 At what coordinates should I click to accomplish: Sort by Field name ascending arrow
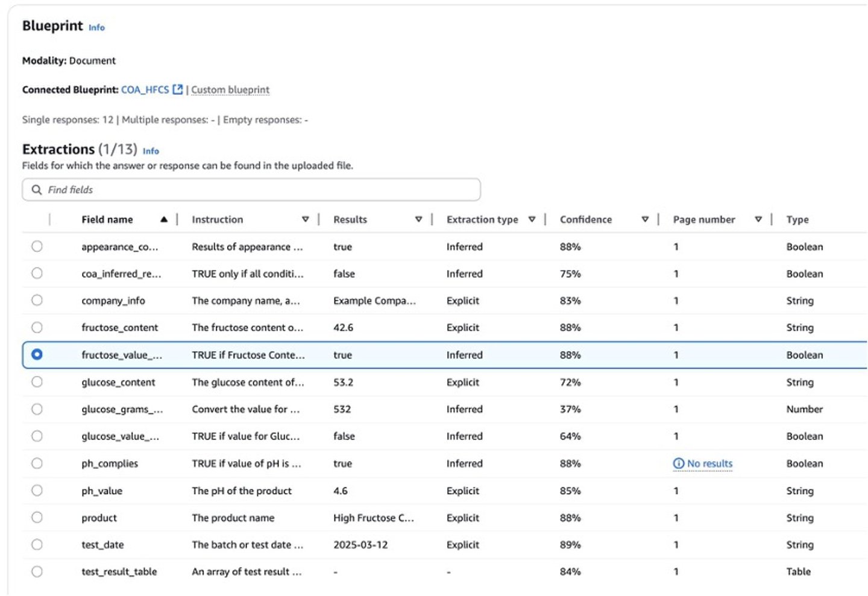(164, 219)
